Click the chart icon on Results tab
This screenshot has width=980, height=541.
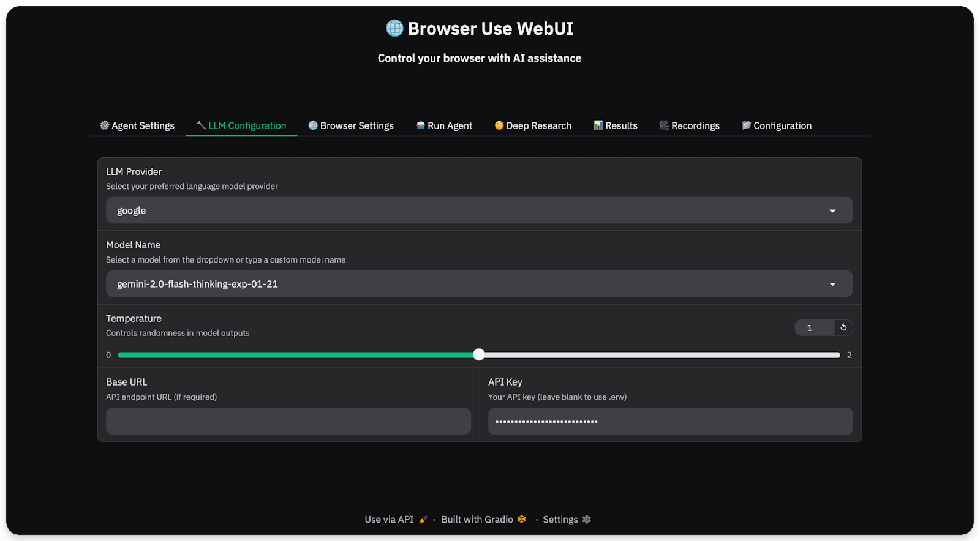598,125
